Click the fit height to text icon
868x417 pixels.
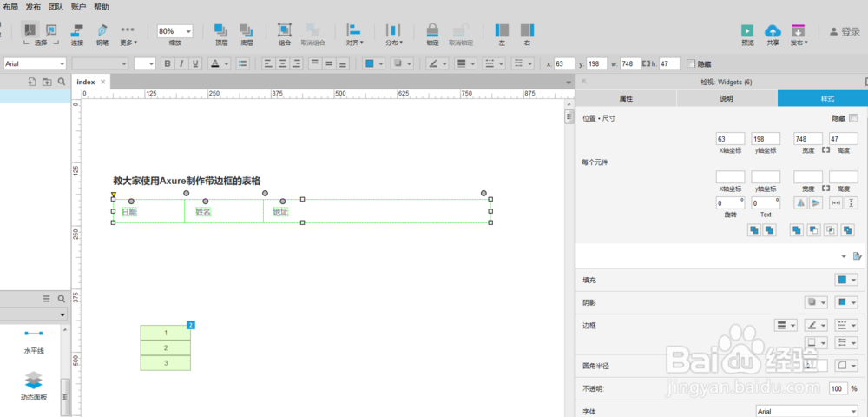click(852, 203)
